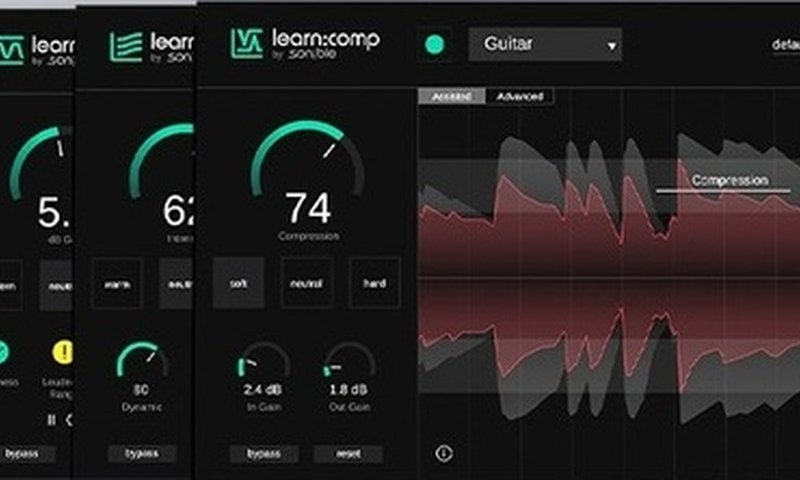Viewport: 800px width, 480px height.
Task: Click the Compression threshold line in waveform
Action: 722,190
